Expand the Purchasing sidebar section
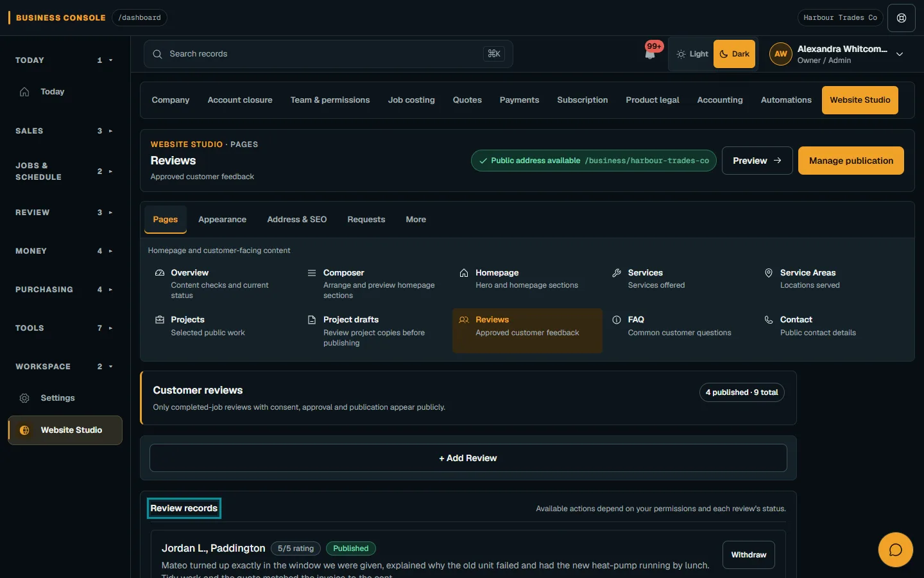The height and width of the screenshot is (578, 924). pyautogui.click(x=64, y=290)
